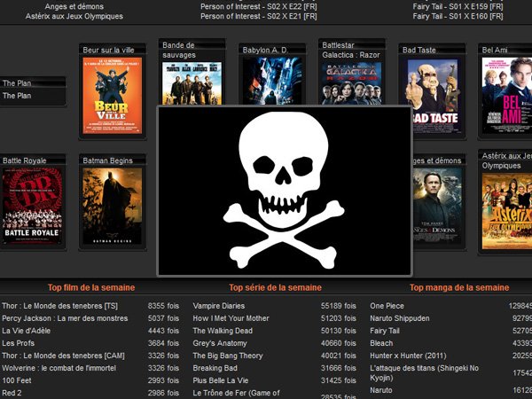Open the Beur sur la ville poster

click(113, 96)
